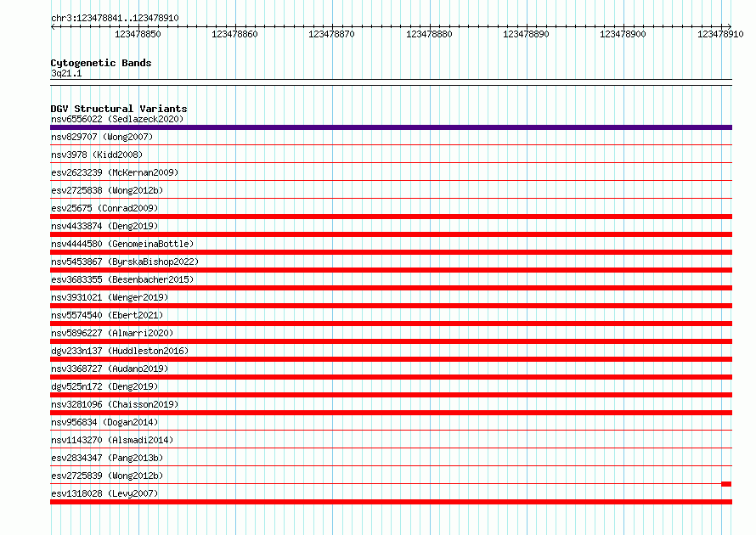The height and width of the screenshot is (535, 756).
Task: Click the 3q21.1 band label
Action: (x=66, y=73)
